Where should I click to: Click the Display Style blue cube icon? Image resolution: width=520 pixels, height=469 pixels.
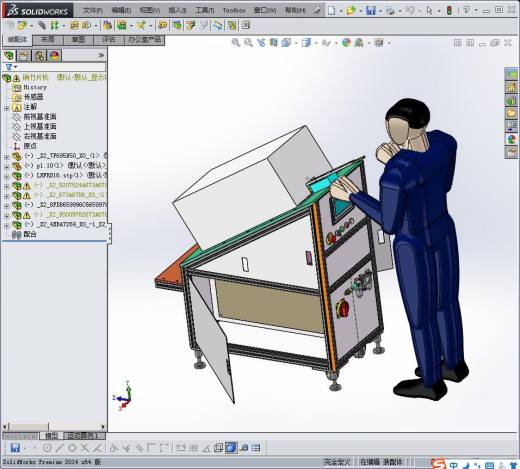tap(306, 43)
